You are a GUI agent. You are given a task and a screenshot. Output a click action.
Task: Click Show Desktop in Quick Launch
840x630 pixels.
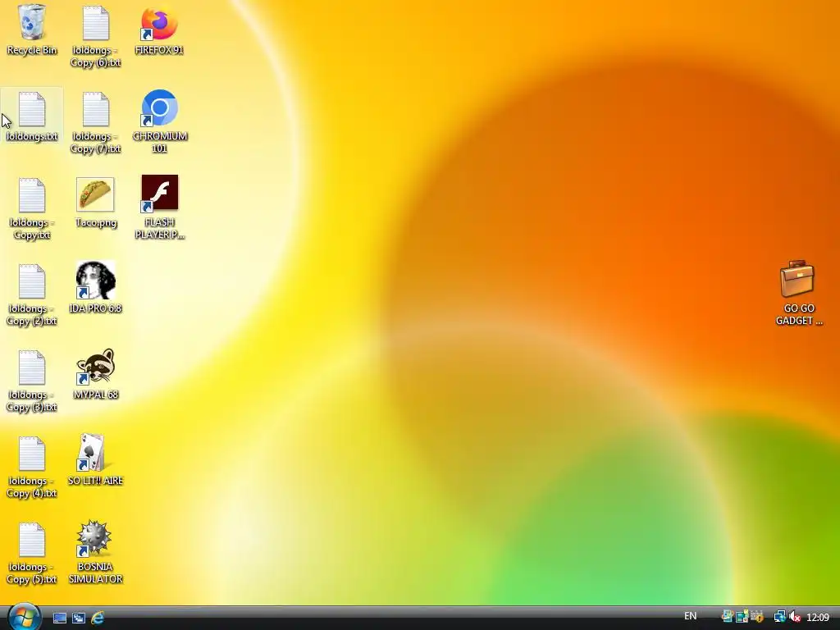tap(59, 618)
